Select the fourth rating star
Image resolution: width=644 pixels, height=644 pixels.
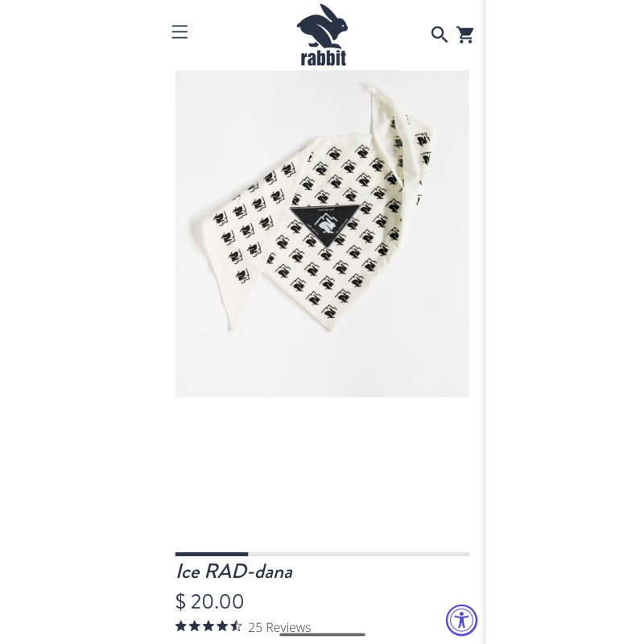(222, 626)
